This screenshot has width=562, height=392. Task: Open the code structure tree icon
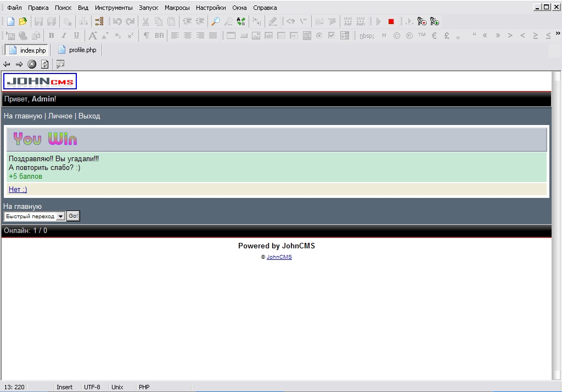coord(99,21)
